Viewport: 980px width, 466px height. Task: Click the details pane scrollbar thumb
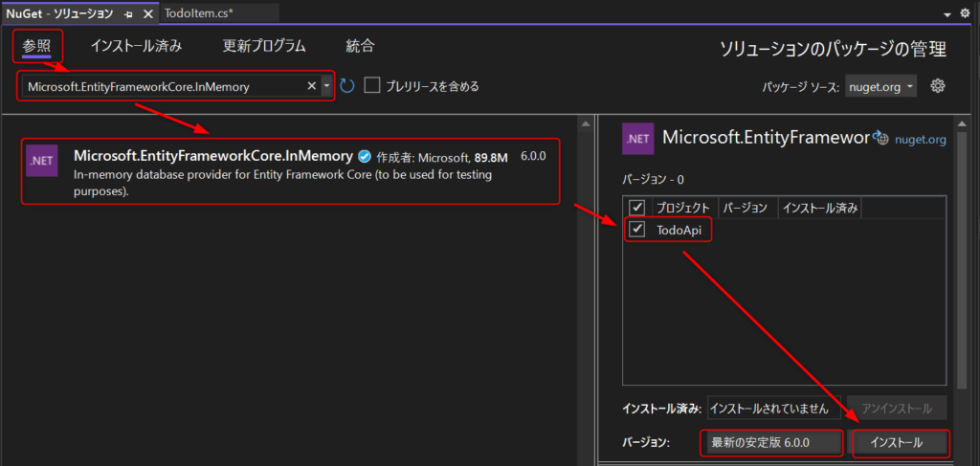(963, 259)
